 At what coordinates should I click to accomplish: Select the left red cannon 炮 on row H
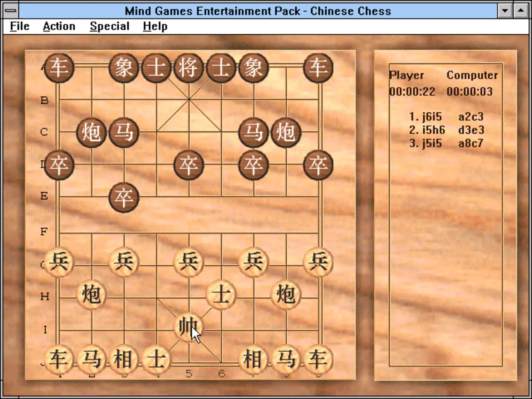(x=91, y=294)
